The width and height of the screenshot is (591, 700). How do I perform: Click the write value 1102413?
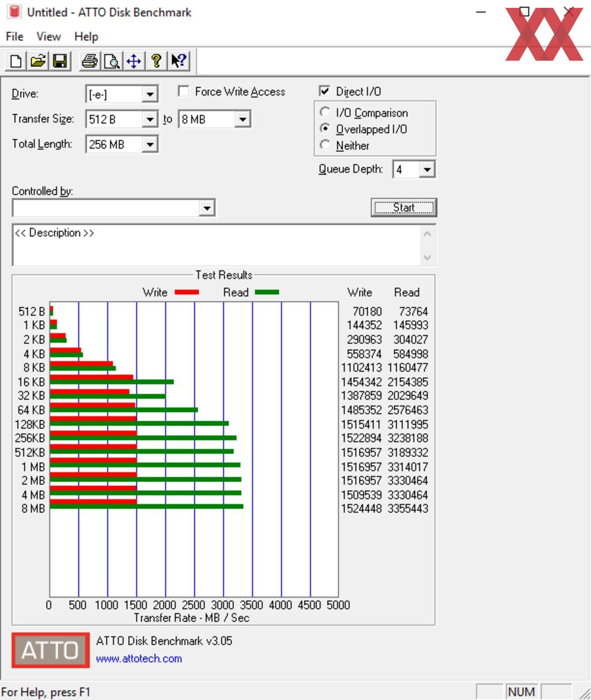coord(361,368)
